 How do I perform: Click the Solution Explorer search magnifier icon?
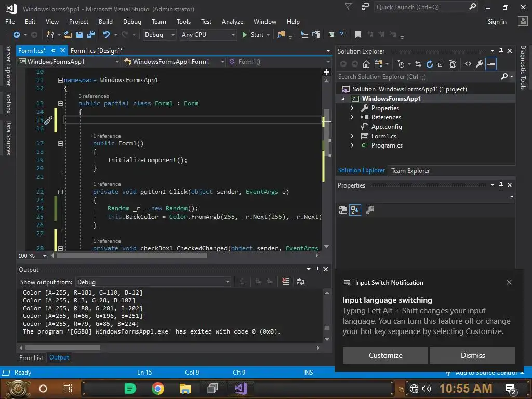(504, 77)
